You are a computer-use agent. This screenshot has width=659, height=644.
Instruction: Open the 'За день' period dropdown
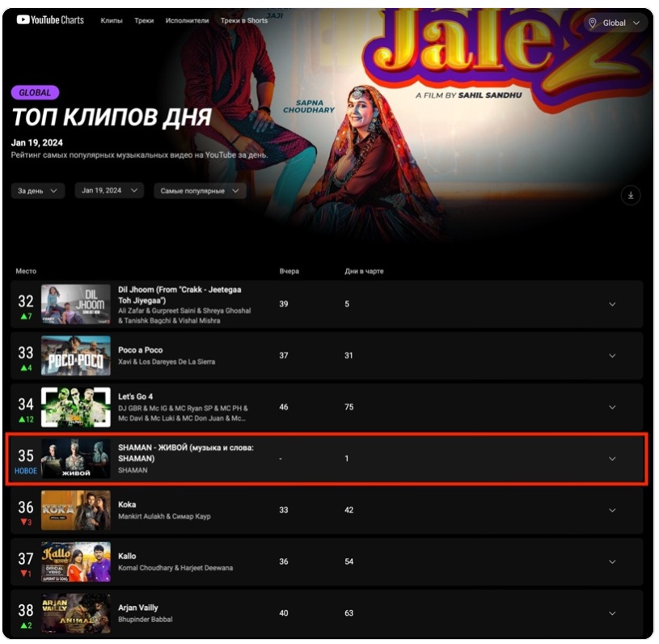point(38,191)
